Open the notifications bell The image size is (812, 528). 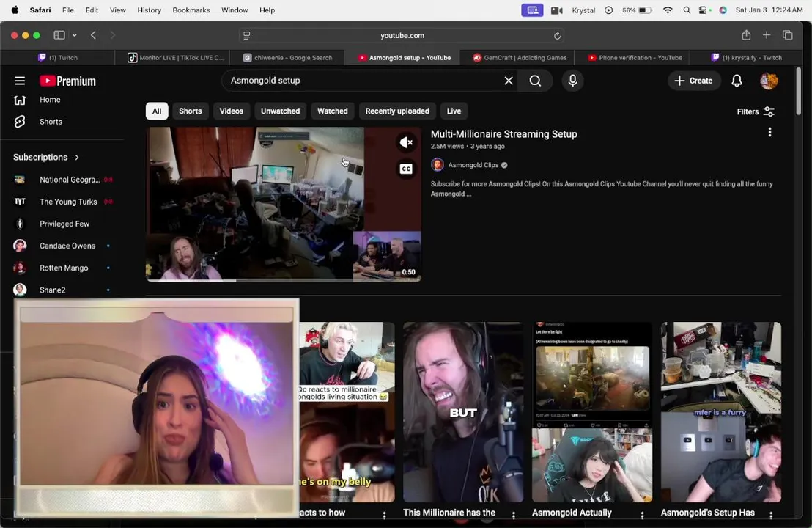(737, 81)
